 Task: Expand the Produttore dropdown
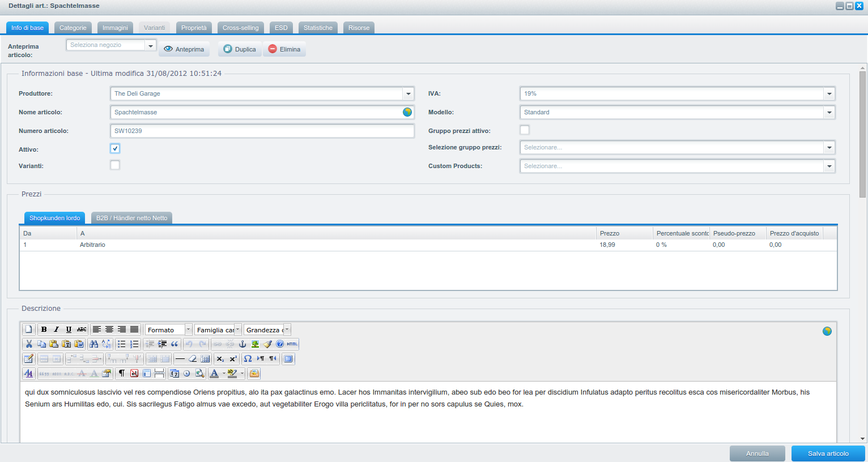pyautogui.click(x=409, y=94)
